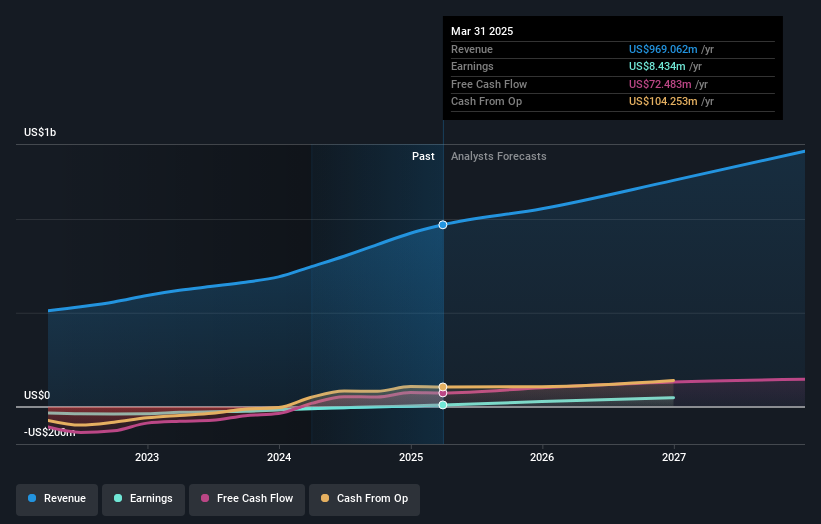This screenshot has width=821, height=524.
Task: Toggle the Free Cash Flow legend
Action: (x=247, y=499)
